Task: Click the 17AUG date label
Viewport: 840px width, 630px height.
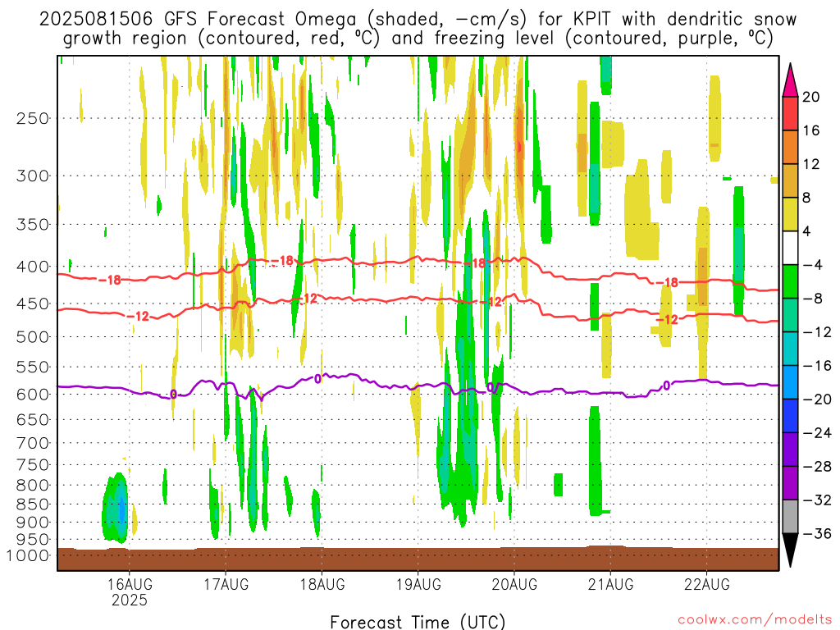Action: coord(226,584)
